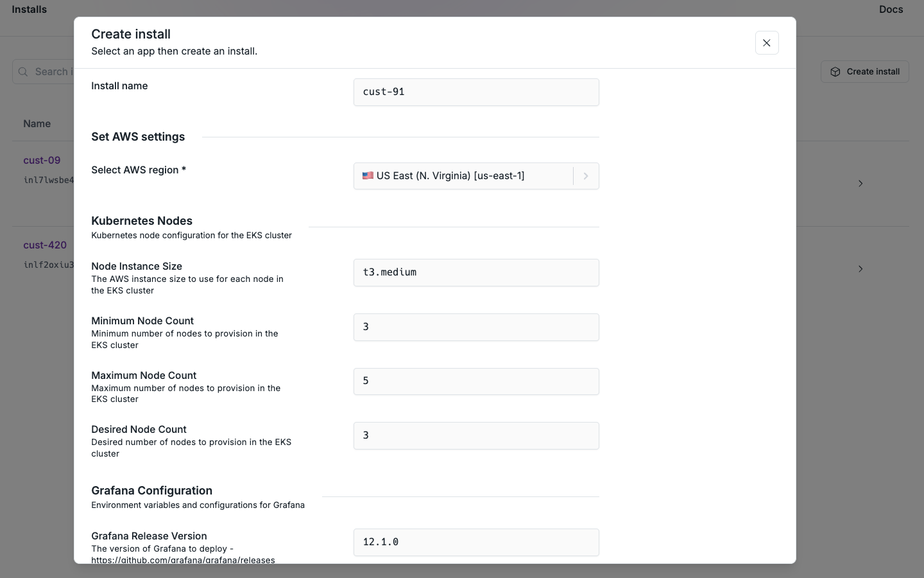This screenshot has width=924, height=578.
Task: Click the search magnifier icon
Action: click(23, 72)
